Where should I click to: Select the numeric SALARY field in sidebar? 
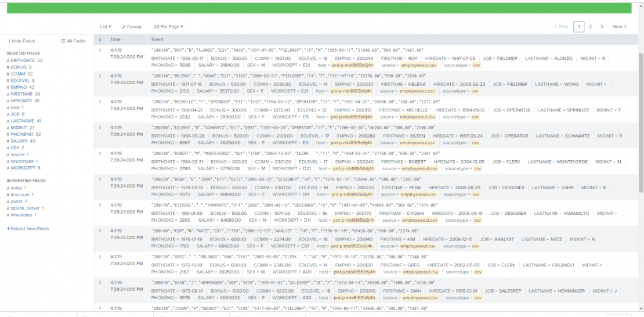click(x=23, y=141)
